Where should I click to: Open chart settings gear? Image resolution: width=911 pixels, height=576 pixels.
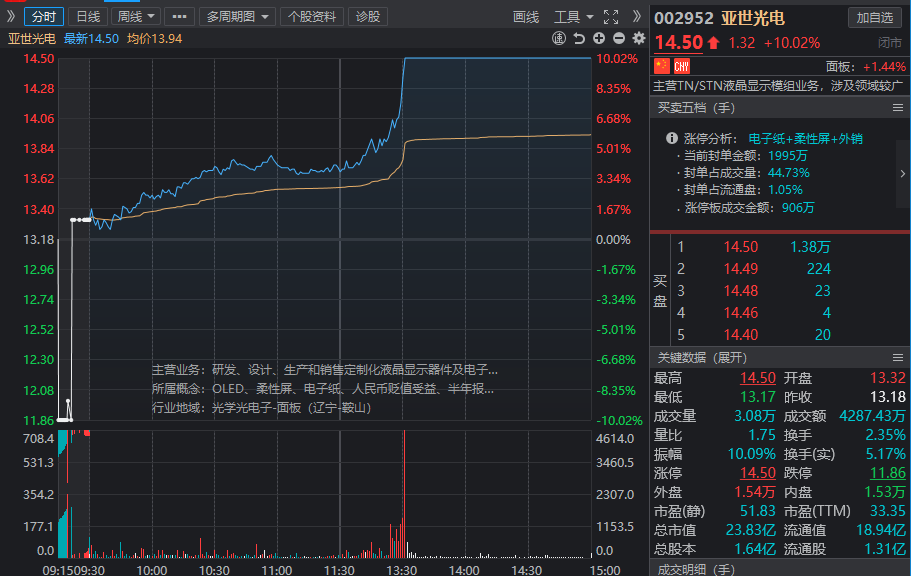[639, 38]
